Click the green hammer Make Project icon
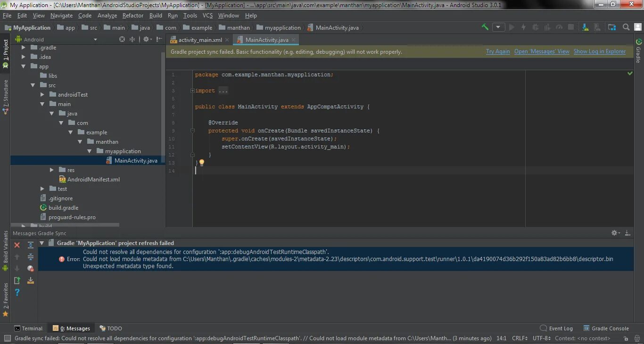Viewport: 644px width, 344px height. click(485, 27)
